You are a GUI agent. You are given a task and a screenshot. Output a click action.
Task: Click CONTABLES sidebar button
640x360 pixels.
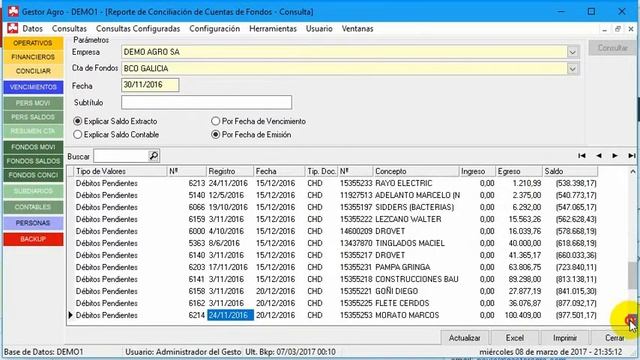(33, 207)
